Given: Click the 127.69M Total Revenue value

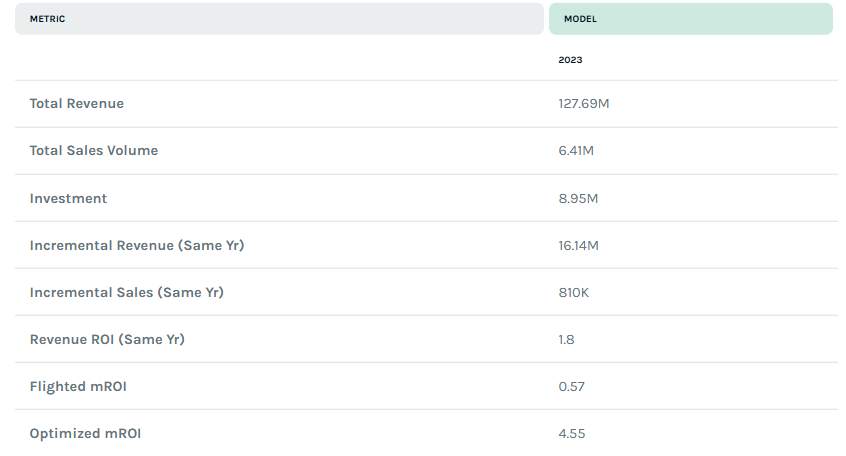Looking at the screenshot, I should point(584,104).
